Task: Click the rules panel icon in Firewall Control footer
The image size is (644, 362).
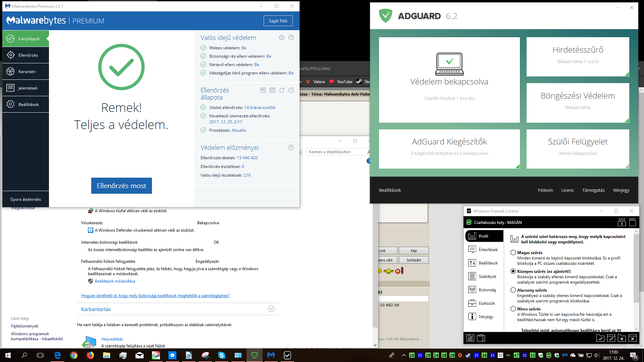Action: coord(470,338)
